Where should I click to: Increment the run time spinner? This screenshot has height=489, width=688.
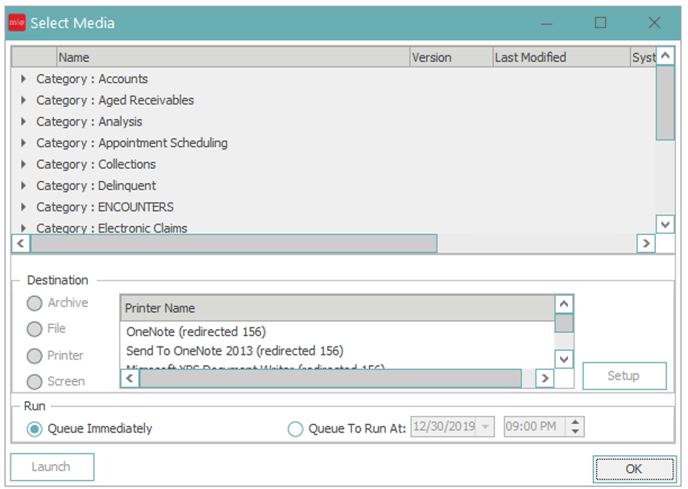pyautogui.click(x=575, y=423)
